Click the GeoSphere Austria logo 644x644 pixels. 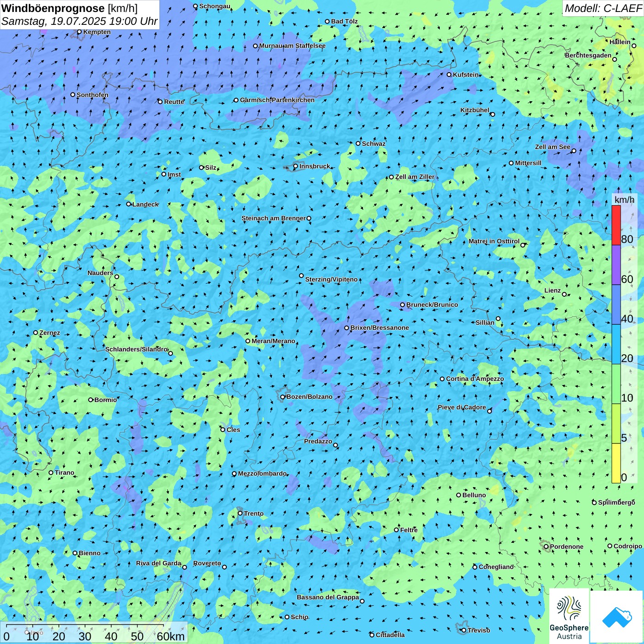coord(569,616)
